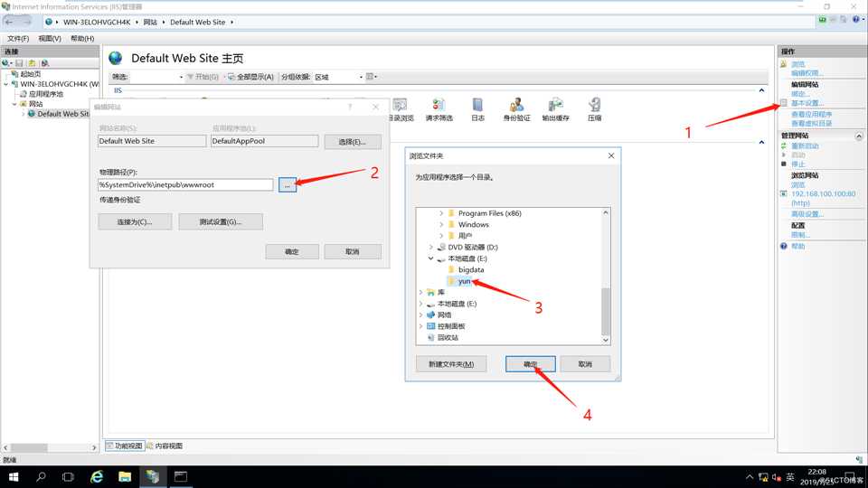
Task: Click the 选择(E)... button in Edit Site dialog
Action: click(x=353, y=142)
